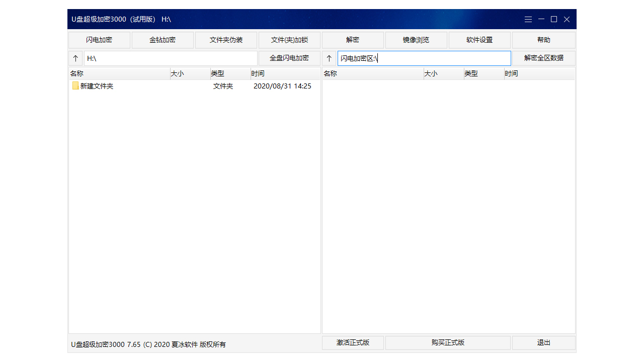The image size is (644, 362).
Task: Close the U盘超级加密3000 window
Action: 567,19
